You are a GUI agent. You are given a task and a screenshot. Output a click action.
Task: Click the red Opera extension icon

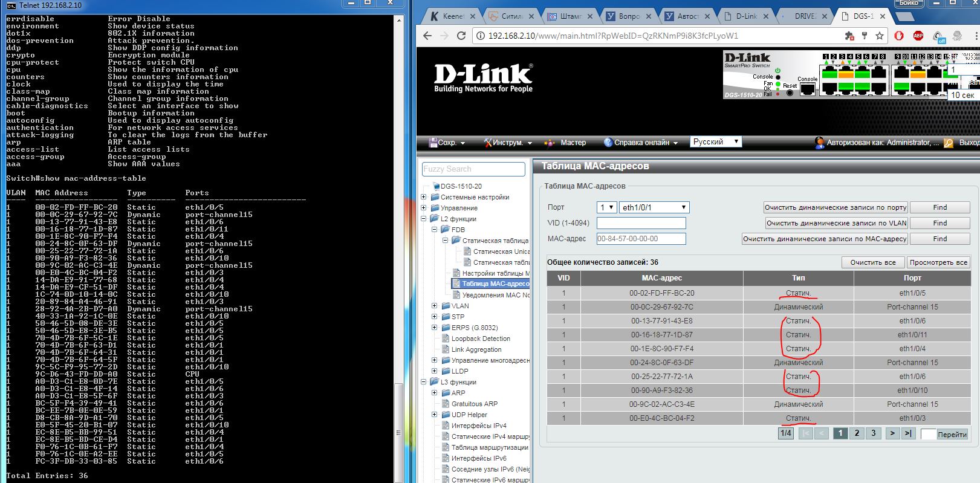[899, 36]
